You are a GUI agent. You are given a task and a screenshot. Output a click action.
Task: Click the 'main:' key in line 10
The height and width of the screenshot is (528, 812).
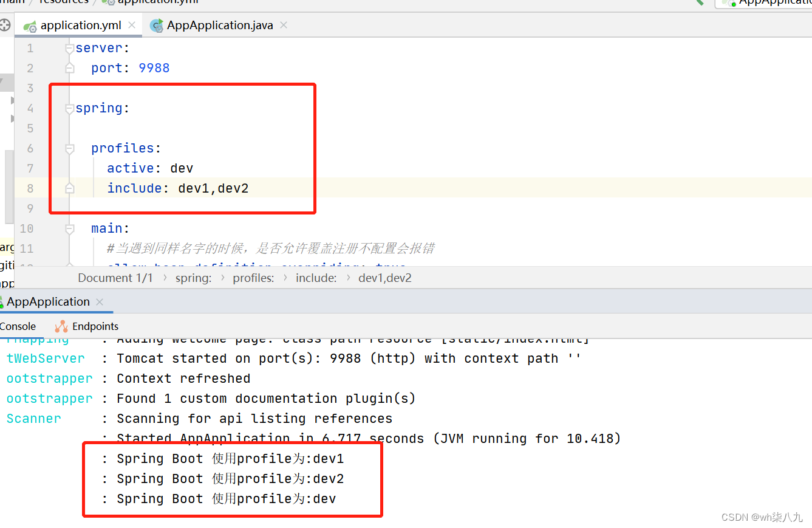point(111,228)
